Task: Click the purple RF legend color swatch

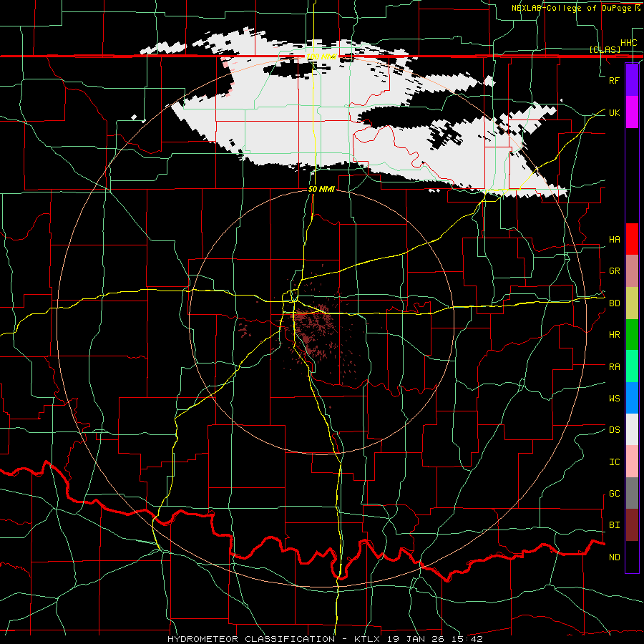Action: (632, 80)
